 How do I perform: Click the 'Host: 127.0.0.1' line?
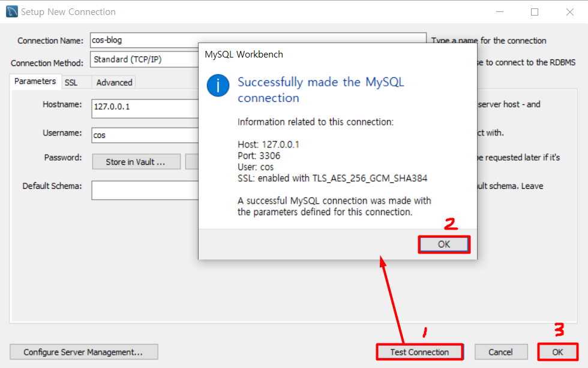coord(269,144)
